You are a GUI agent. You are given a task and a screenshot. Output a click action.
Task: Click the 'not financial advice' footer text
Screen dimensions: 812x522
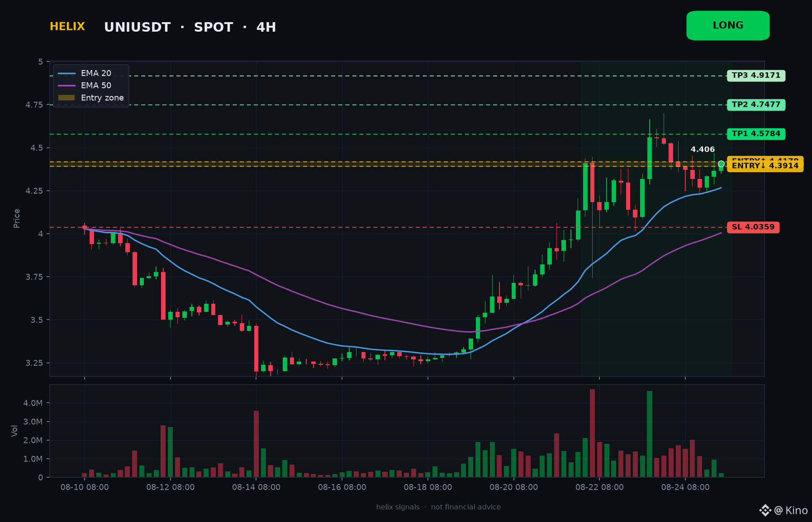(x=466, y=507)
